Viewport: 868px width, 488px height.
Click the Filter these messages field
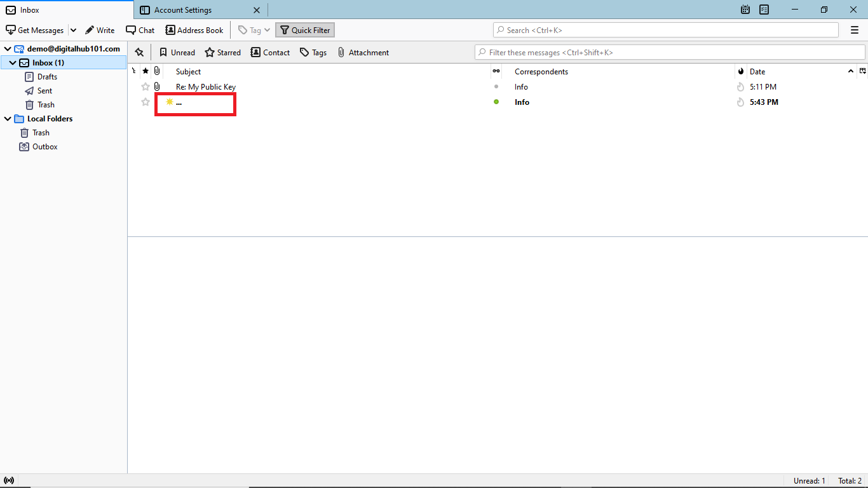pos(670,52)
